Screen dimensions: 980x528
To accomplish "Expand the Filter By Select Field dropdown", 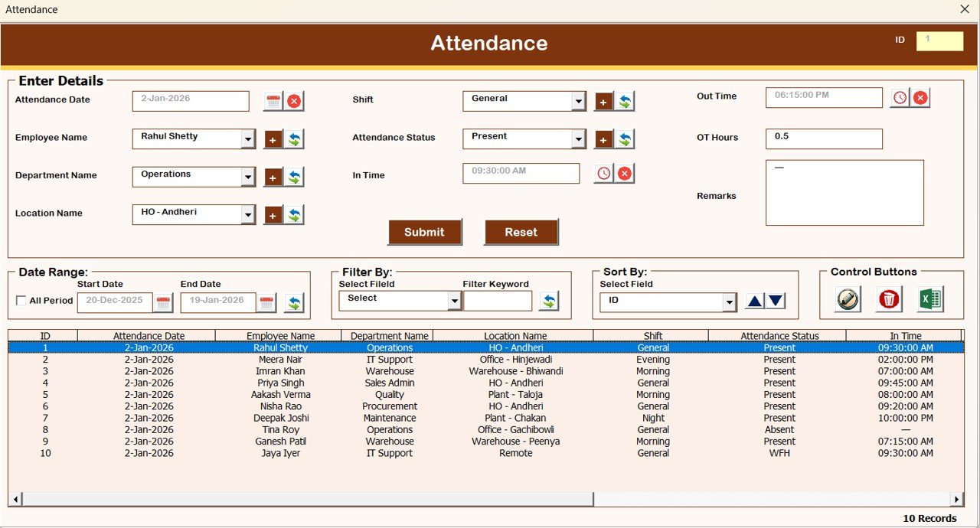I will pos(454,301).
